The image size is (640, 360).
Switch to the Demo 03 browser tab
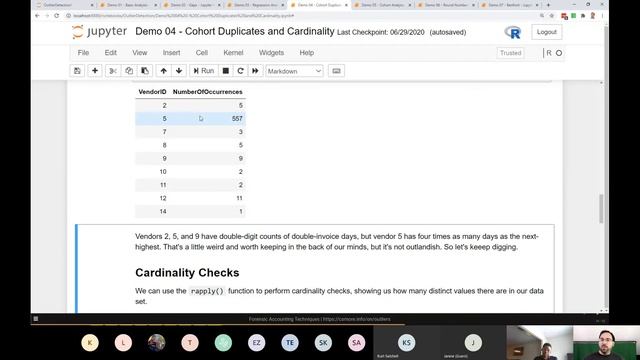pyautogui.click(x=255, y=5)
